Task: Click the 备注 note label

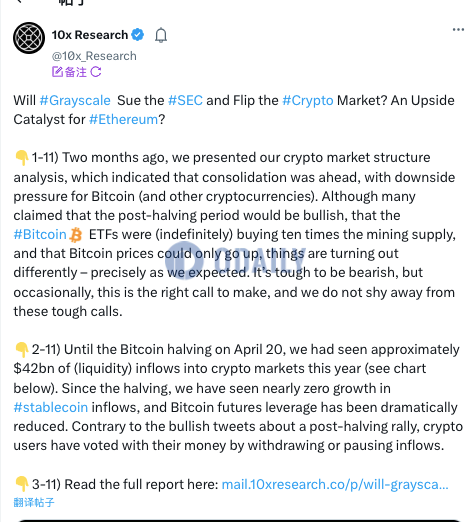Action: coord(76,72)
